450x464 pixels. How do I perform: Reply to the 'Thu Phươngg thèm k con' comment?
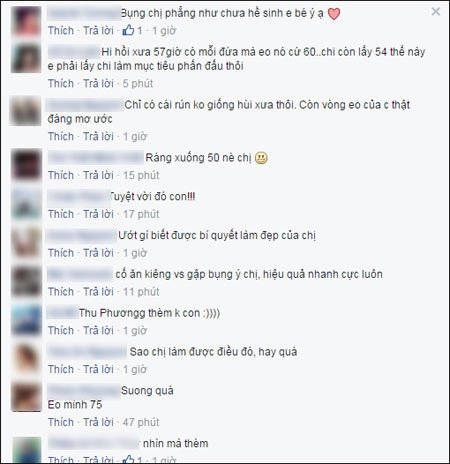pyautogui.click(x=98, y=331)
